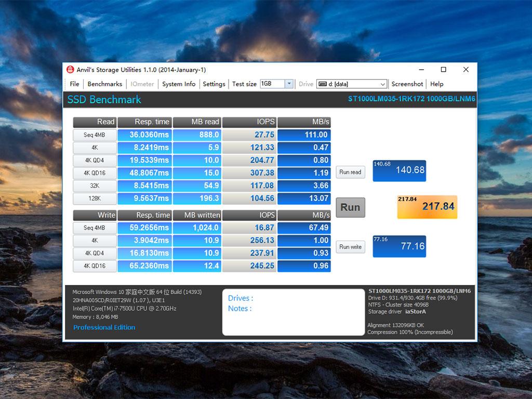Click the Test size field showing 1GB

272,84
